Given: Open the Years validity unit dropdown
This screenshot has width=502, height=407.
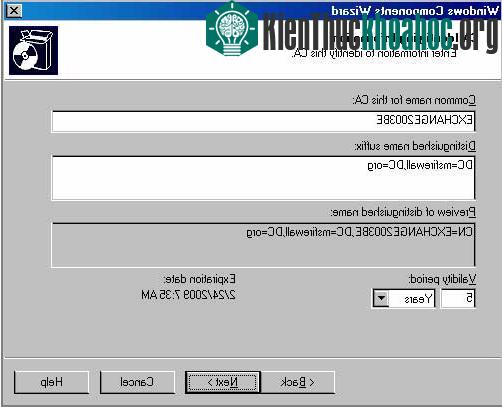Looking at the screenshot, I should point(381,298).
